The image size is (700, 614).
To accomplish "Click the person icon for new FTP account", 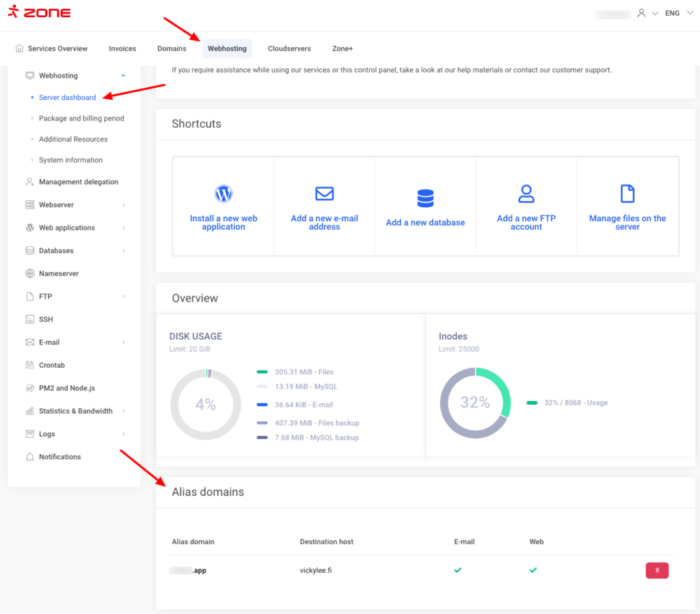I will (x=526, y=194).
